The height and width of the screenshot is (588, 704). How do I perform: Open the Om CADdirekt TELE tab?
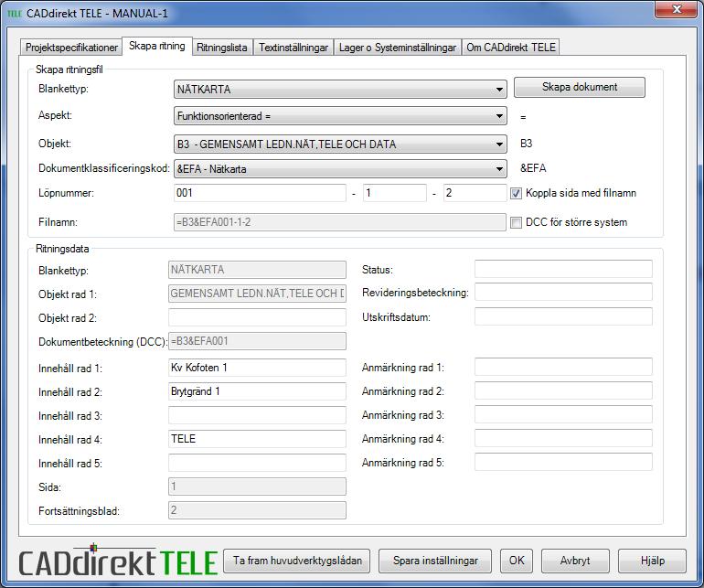coord(511,48)
